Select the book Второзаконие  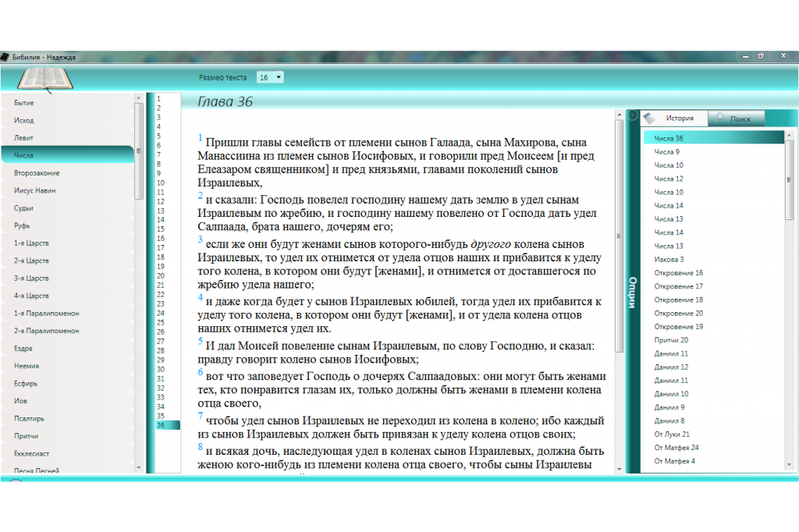tap(37, 173)
